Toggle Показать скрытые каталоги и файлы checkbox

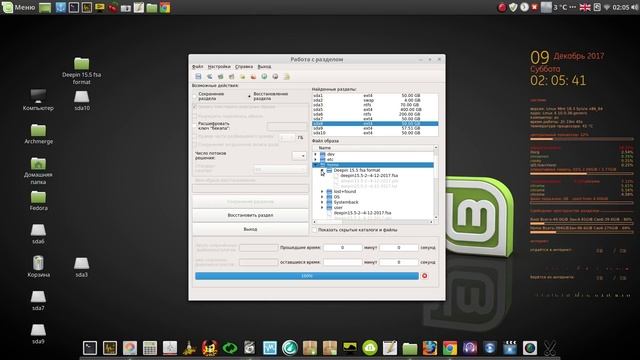[x=314, y=230]
